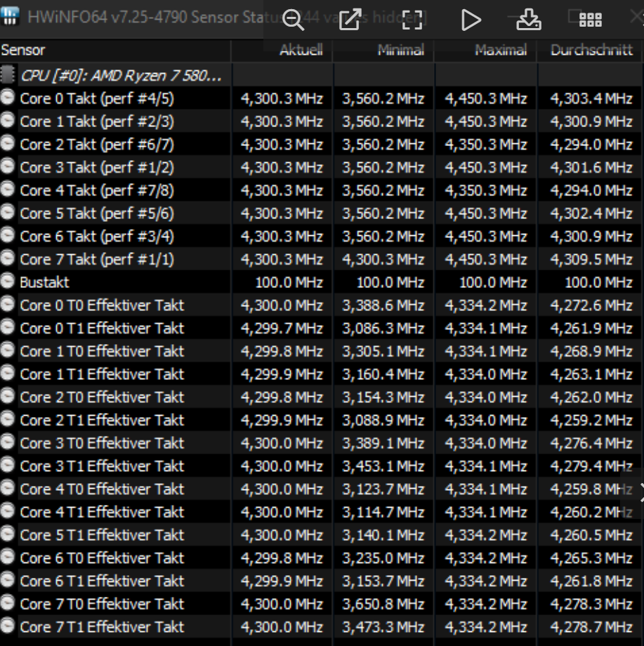Click Core 0 Takt average value 4,303.4 MHz
Viewport: 644px width, 646px height.
pos(591,99)
